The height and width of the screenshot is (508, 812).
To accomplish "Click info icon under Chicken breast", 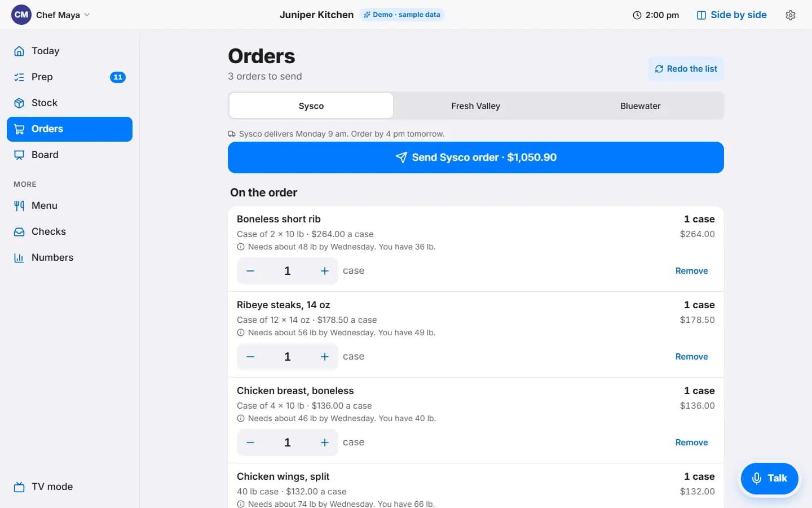I will point(241,418).
